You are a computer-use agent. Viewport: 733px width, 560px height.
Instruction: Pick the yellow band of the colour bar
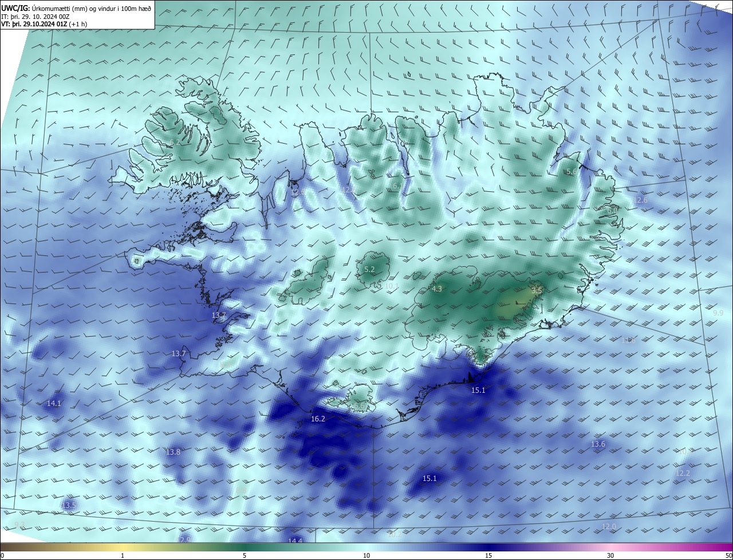click(123, 547)
